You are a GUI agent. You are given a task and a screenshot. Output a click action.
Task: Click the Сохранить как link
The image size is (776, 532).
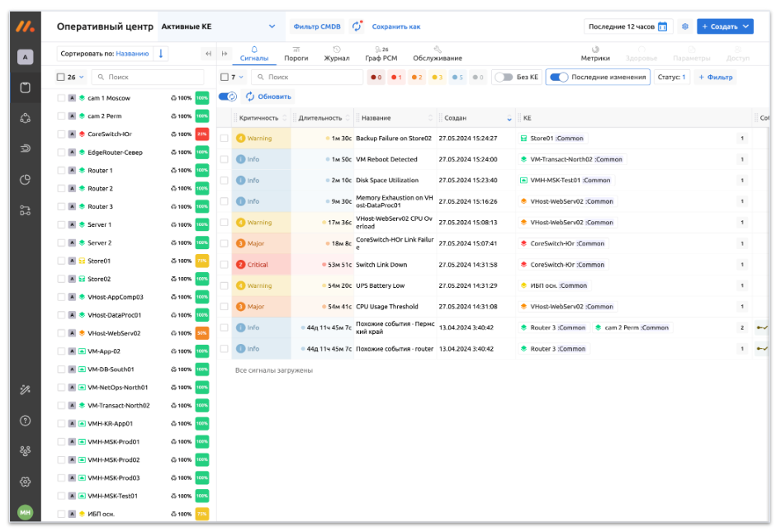click(x=395, y=26)
